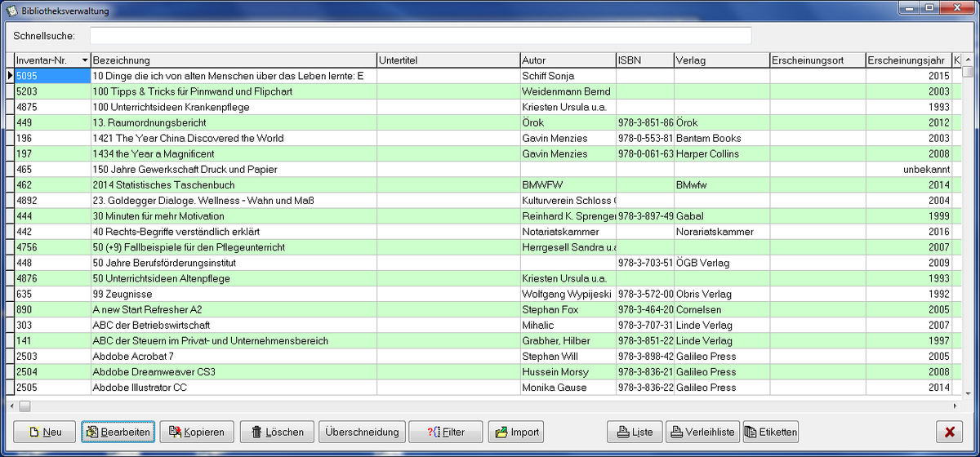Viewport: 980px width, 457px height.
Task: Click the Import button with folder icon
Action: pyautogui.click(x=515, y=432)
